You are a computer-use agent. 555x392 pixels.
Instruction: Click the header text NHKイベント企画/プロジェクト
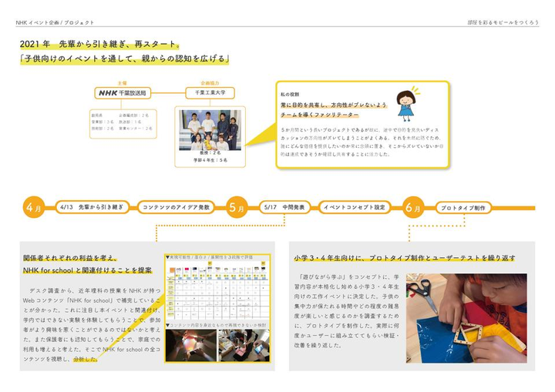(x=55, y=22)
